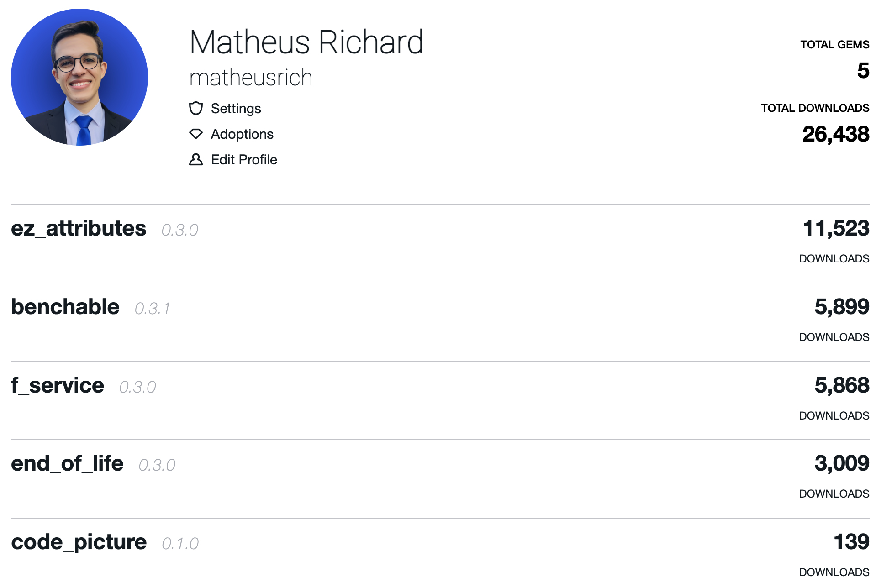Click the diamond icon beside Adoptions

(x=195, y=134)
